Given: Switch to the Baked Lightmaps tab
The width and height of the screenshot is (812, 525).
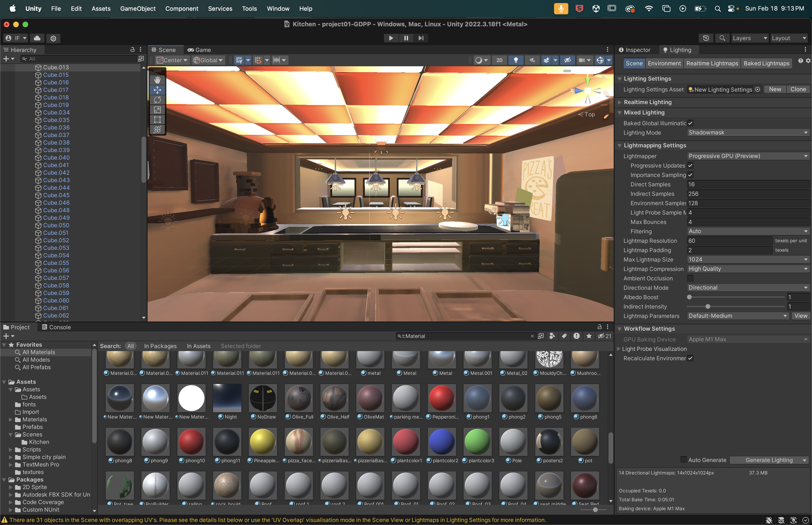Looking at the screenshot, I should pyautogui.click(x=766, y=63).
